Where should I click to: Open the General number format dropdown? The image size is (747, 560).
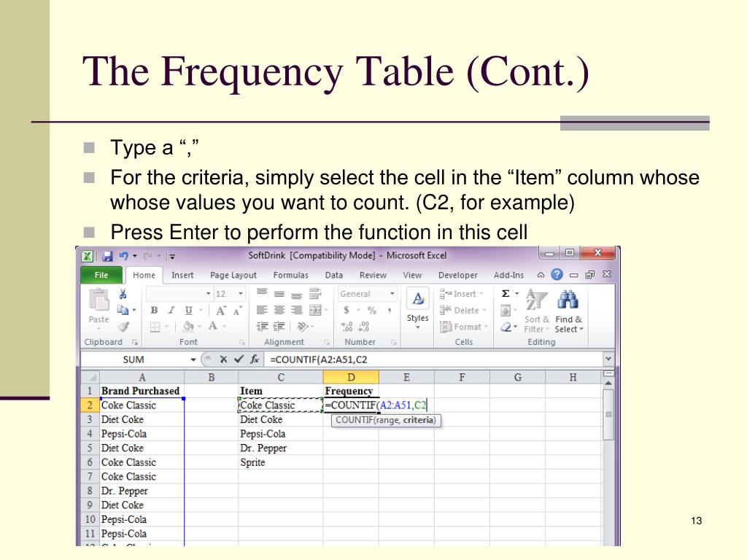392,294
